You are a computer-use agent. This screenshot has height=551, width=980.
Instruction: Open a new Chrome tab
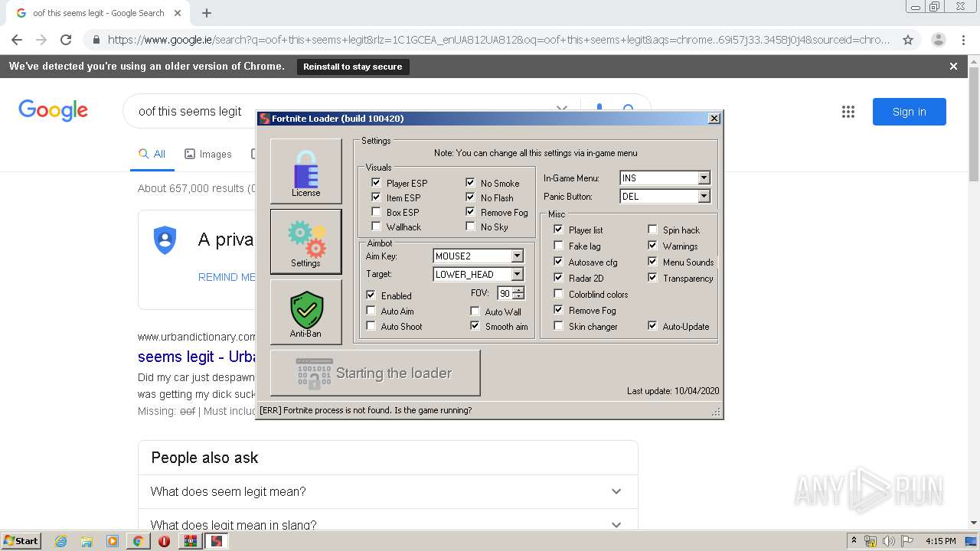207,13
